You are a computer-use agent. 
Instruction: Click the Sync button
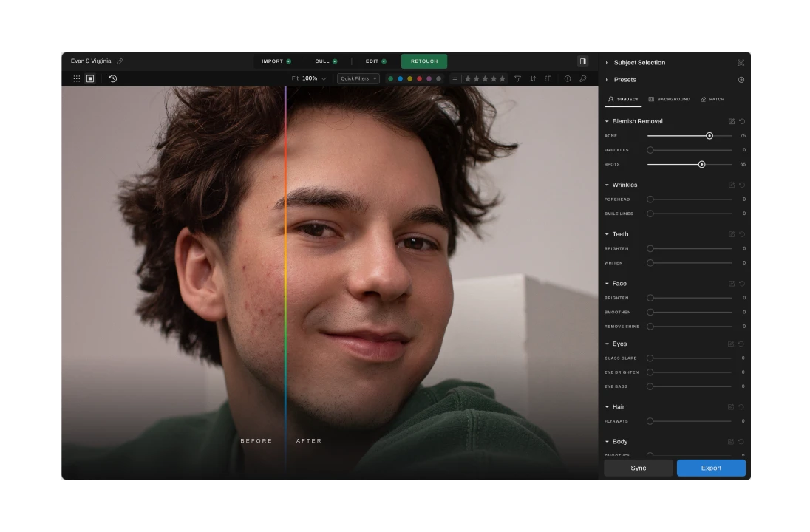coord(639,468)
